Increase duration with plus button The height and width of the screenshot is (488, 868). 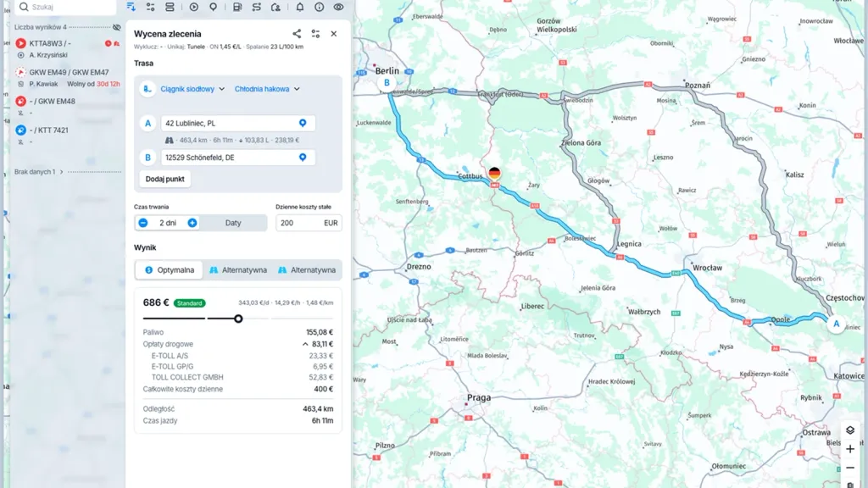(192, 223)
